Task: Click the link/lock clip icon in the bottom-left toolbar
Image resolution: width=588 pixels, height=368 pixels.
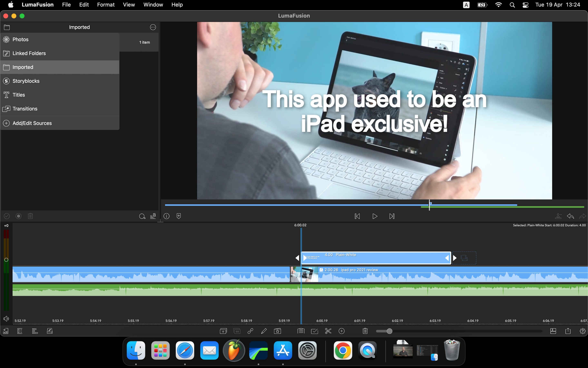Action: pos(50,331)
